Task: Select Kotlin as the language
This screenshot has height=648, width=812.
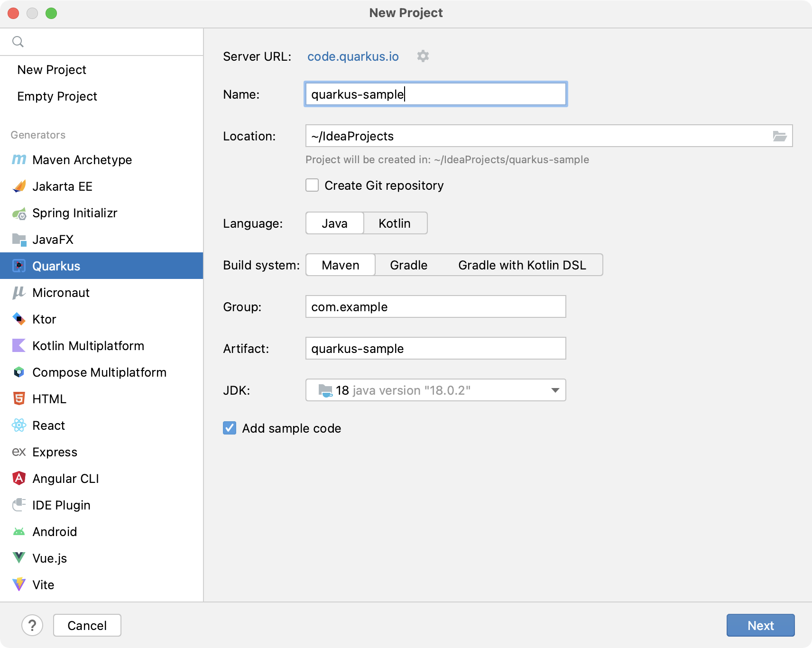Action: [x=395, y=223]
